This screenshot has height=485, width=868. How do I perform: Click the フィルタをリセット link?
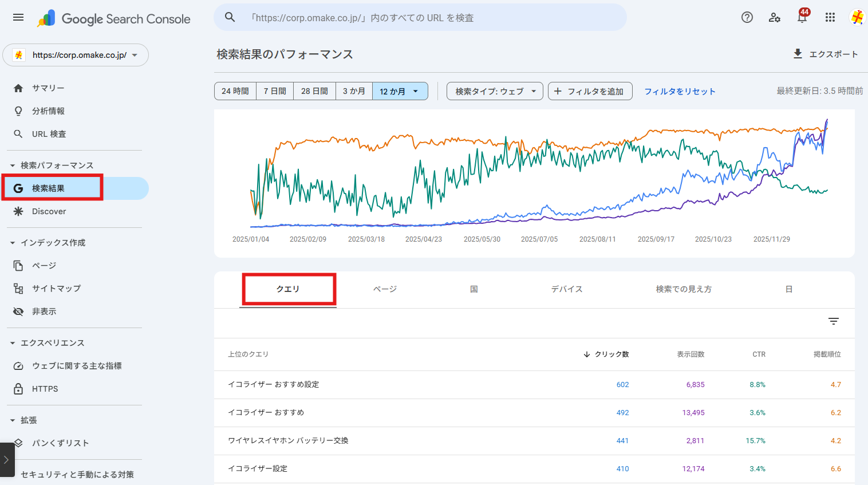[x=680, y=91]
